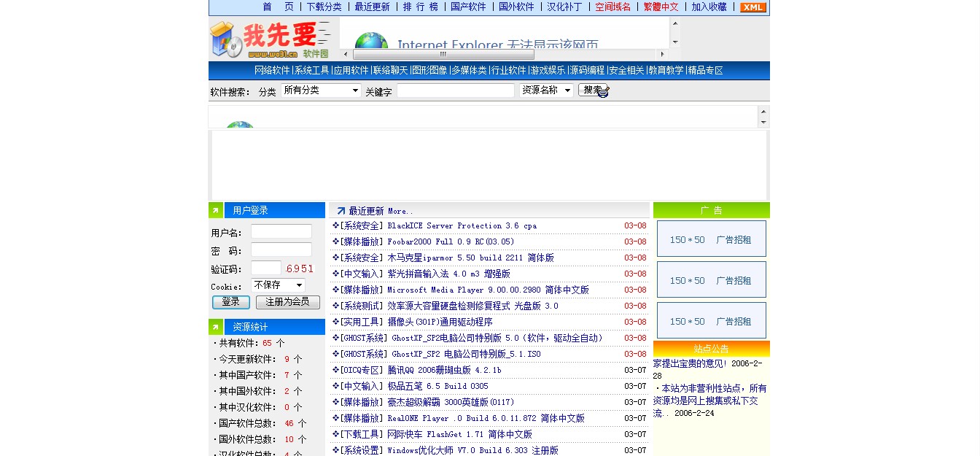Click the up arrow of the frame below the search bar
The image size is (980, 456).
click(763, 112)
